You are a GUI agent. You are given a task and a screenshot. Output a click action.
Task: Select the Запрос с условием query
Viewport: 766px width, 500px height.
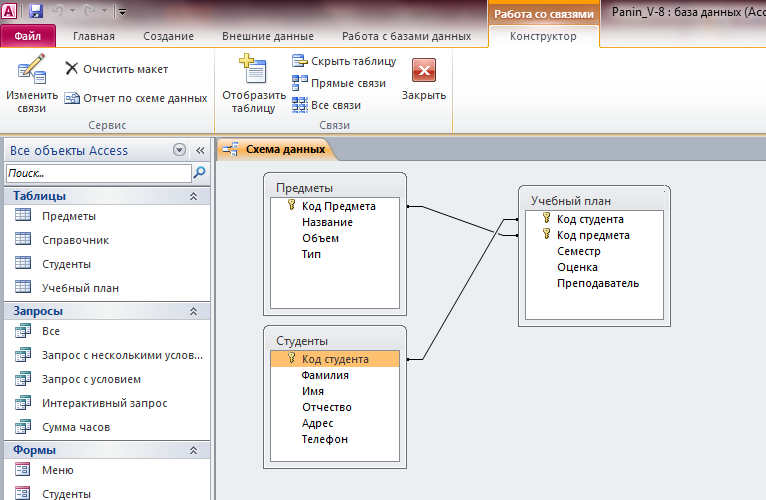pos(107,379)
